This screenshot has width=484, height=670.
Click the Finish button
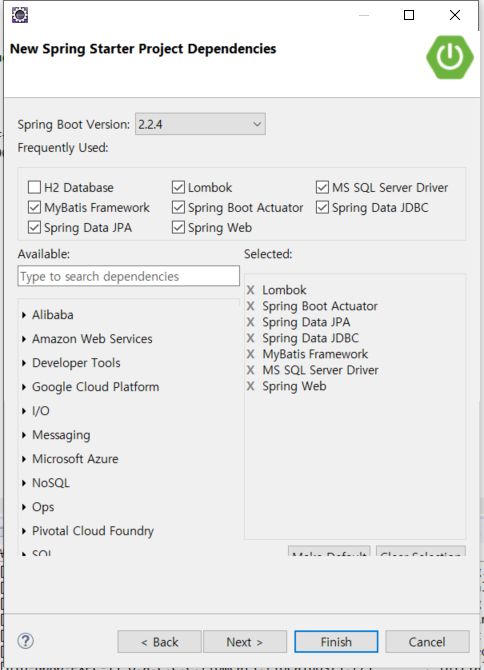click(x=336, y=641)
